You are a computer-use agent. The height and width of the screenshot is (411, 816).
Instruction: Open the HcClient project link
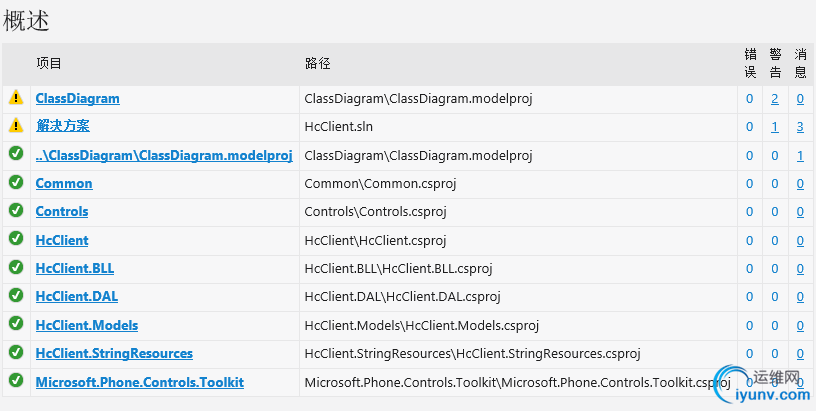point(62,240)
